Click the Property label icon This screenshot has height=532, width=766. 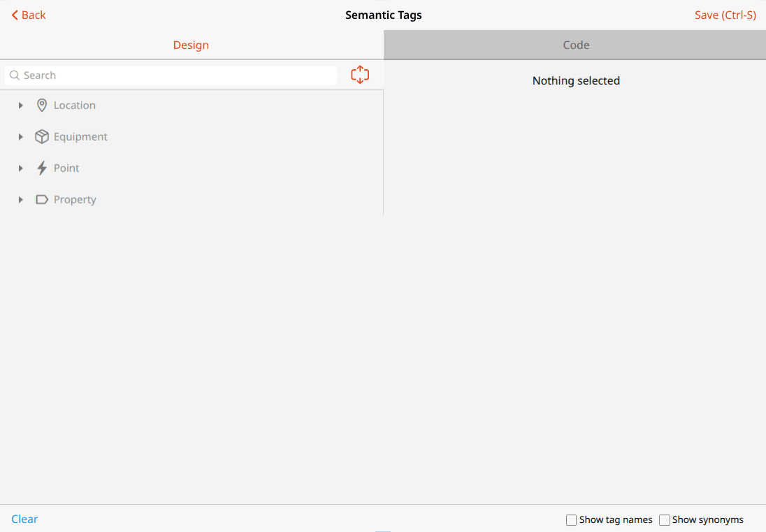(42, 199)
